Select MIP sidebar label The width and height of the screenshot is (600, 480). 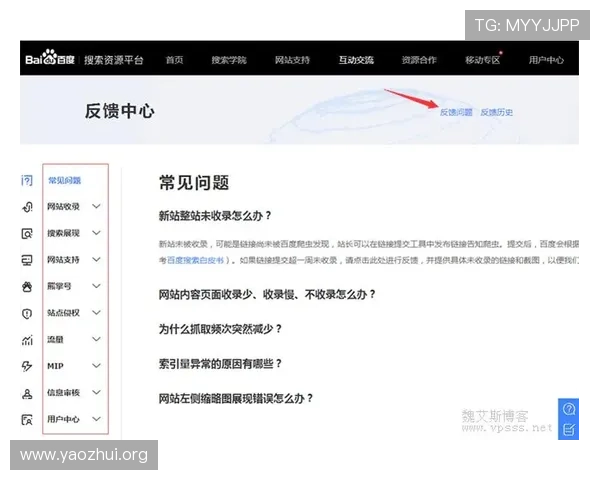(x=55, y=366)
